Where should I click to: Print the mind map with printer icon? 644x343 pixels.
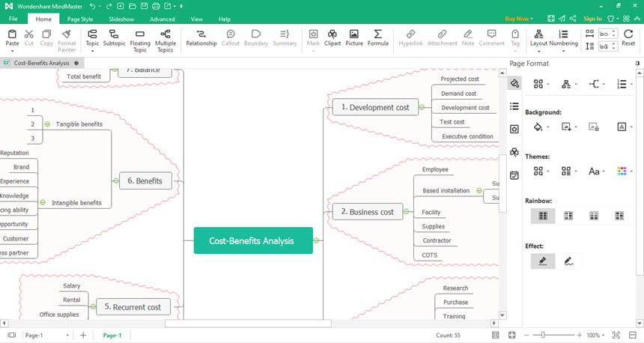(156, 6)
